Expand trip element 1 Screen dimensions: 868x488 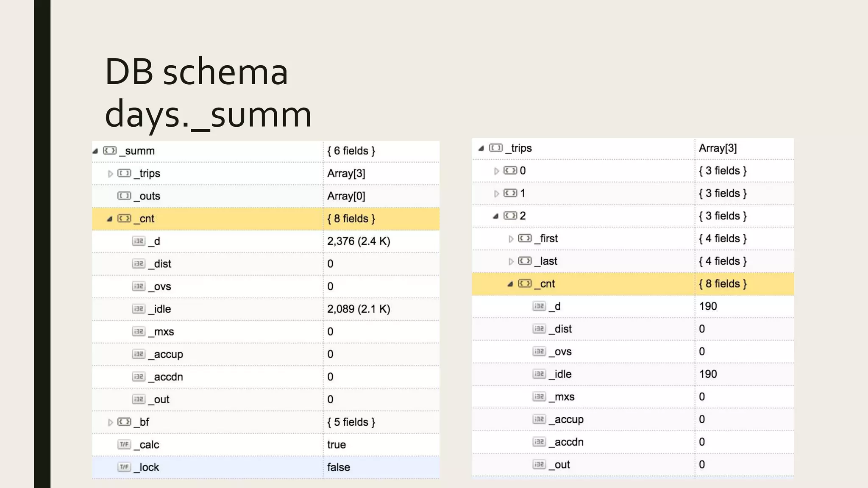(x=496, y=194)
